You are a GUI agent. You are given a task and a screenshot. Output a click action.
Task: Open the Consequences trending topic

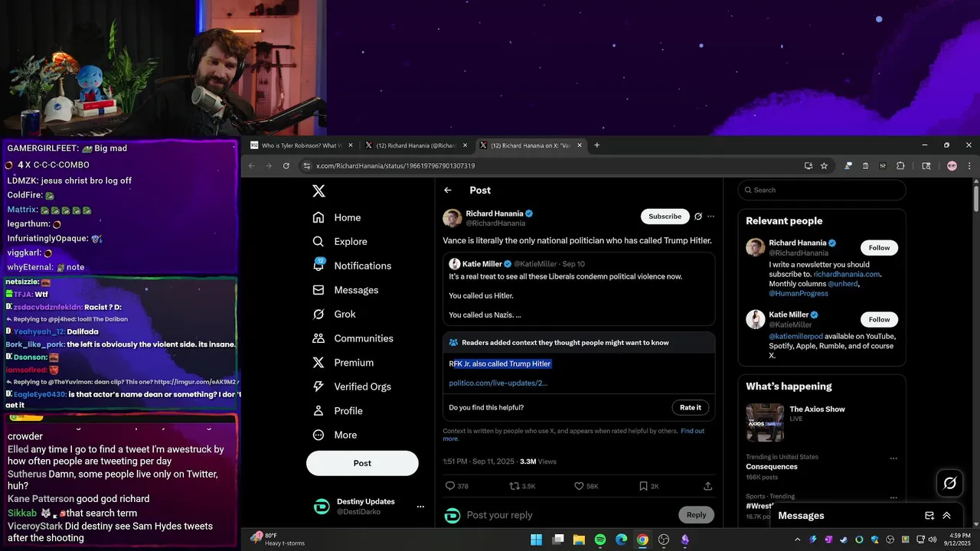pyautogui.click(x=772, y=467)
